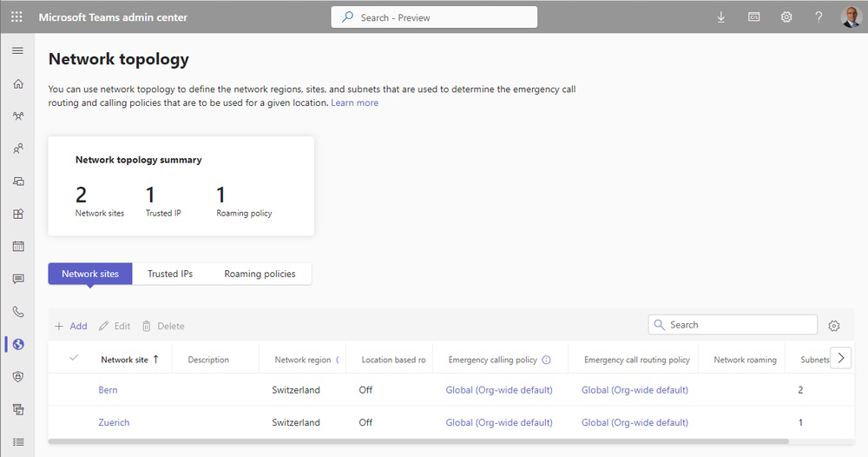Open table column settings gear
The image size is (868, 457).
(x=834, y=326)
